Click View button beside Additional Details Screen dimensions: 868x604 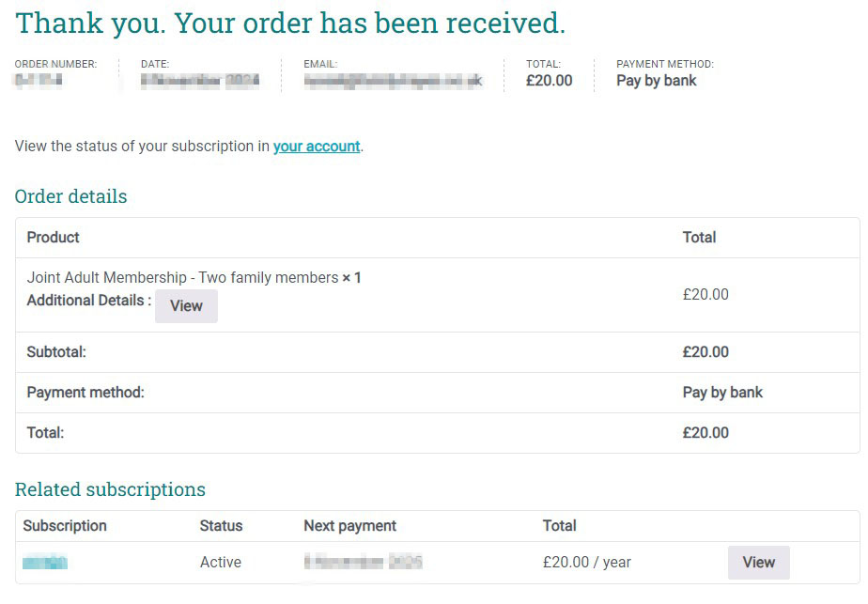tap(186, 306)
